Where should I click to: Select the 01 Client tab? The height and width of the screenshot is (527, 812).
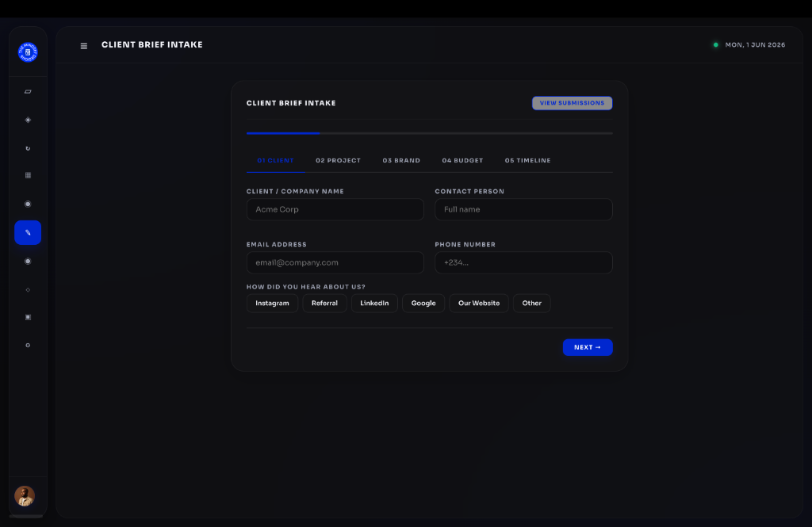(275, 161)
